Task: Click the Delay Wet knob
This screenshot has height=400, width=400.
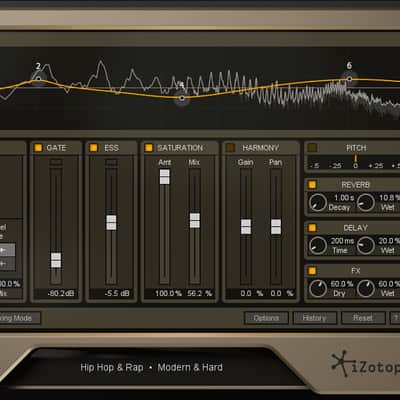Action: click(366, 246)
